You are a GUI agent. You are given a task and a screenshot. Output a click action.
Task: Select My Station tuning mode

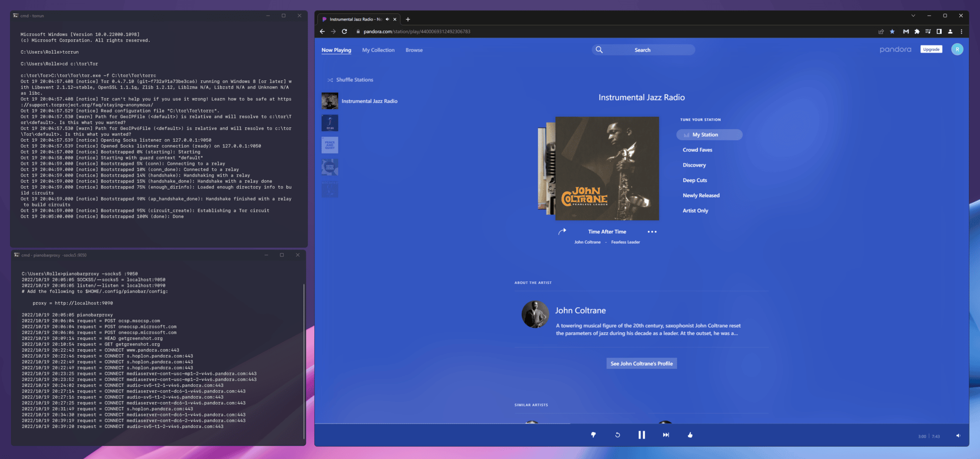709,134
